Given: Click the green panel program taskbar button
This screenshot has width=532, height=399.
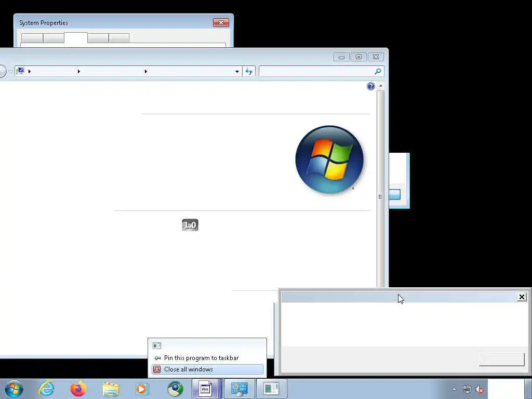Looking at the screenshot, I should pos(271,389).
